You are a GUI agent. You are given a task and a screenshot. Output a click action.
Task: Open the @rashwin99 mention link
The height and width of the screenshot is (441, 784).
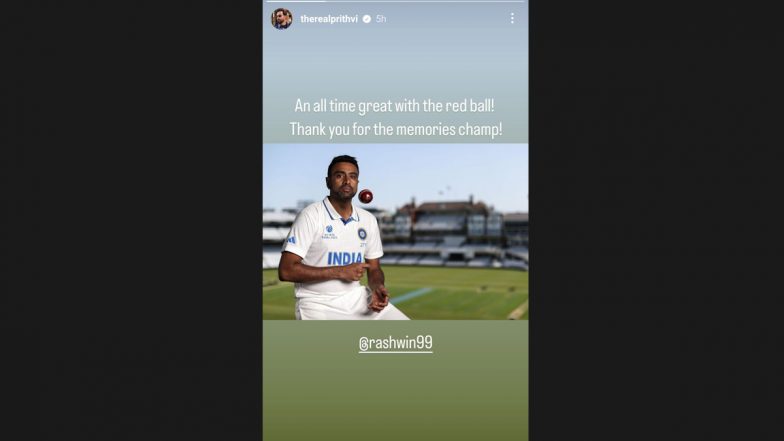pos(396,343)
